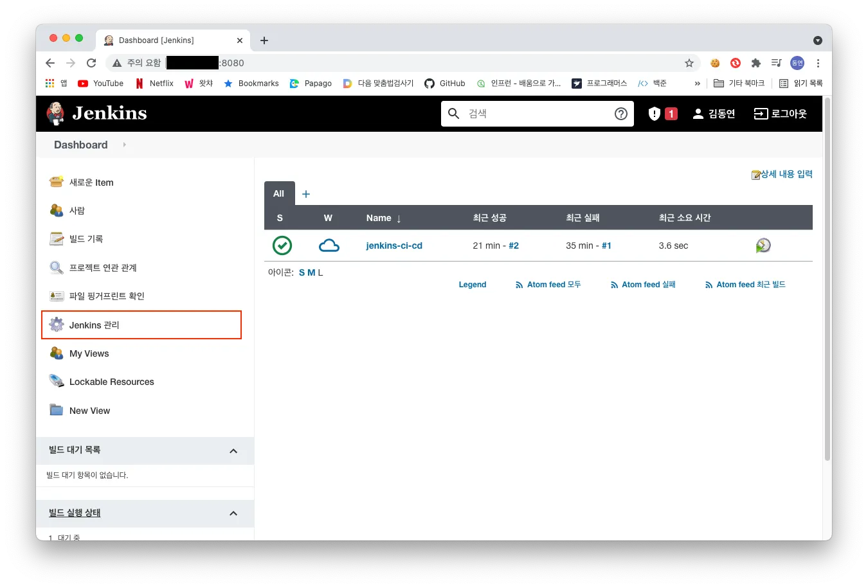The image size is (868, 588).
Task: Sort the table by Name column
Action: point(384,218)
